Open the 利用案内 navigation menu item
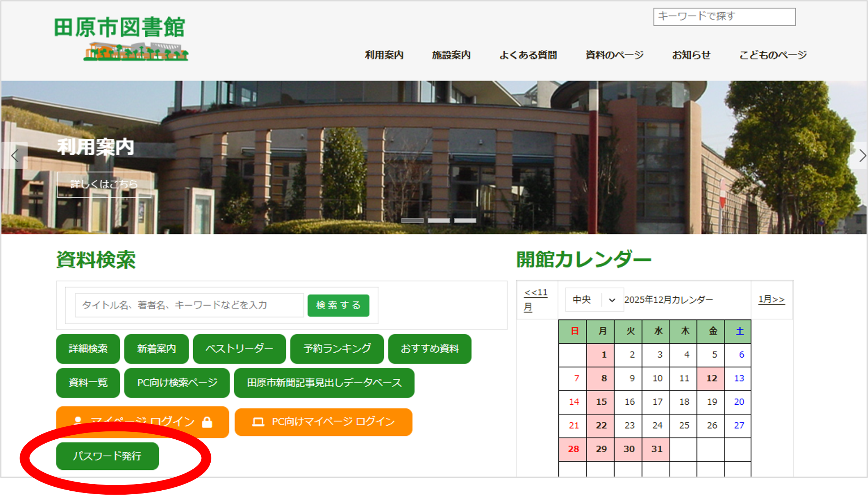868x495 pixels. pos(384,55)
